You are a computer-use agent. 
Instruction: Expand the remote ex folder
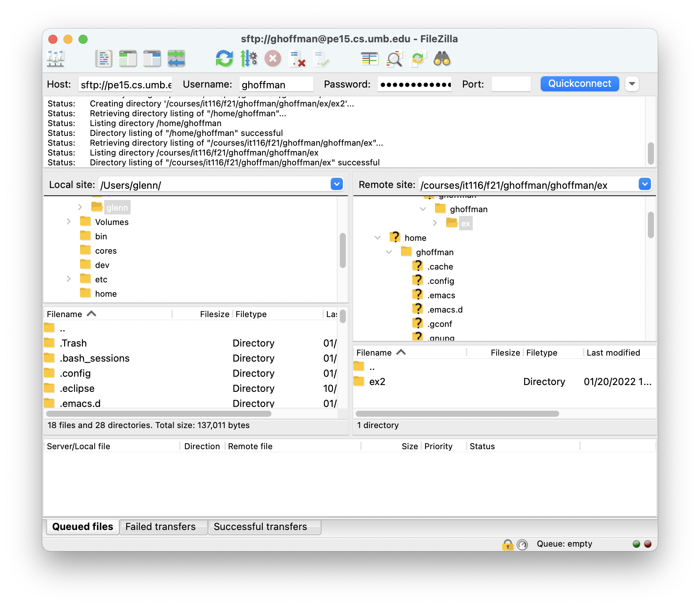[x=435, y=223]
